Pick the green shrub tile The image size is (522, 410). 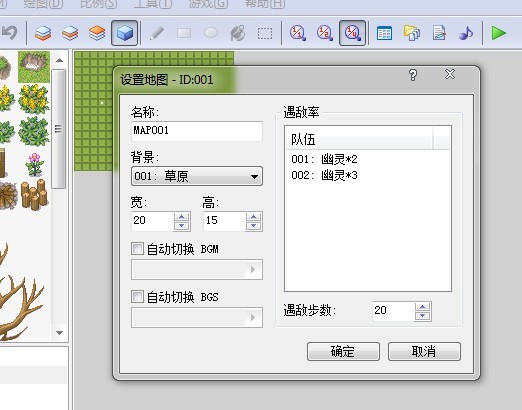click(x=34, y=131)
